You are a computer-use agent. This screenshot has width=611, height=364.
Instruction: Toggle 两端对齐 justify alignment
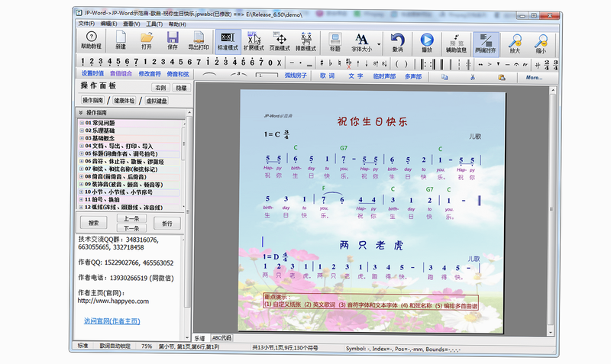pos(486,43)
